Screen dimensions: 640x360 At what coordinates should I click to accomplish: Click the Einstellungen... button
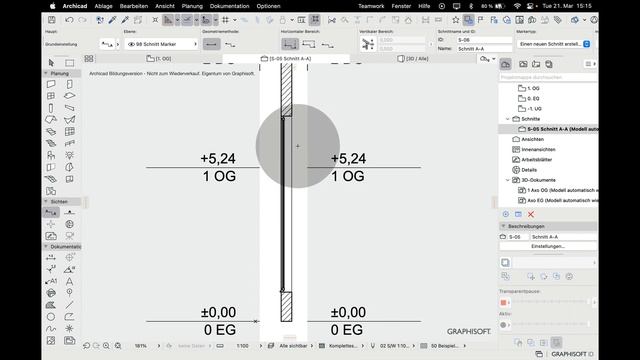(x=547, y=247)
